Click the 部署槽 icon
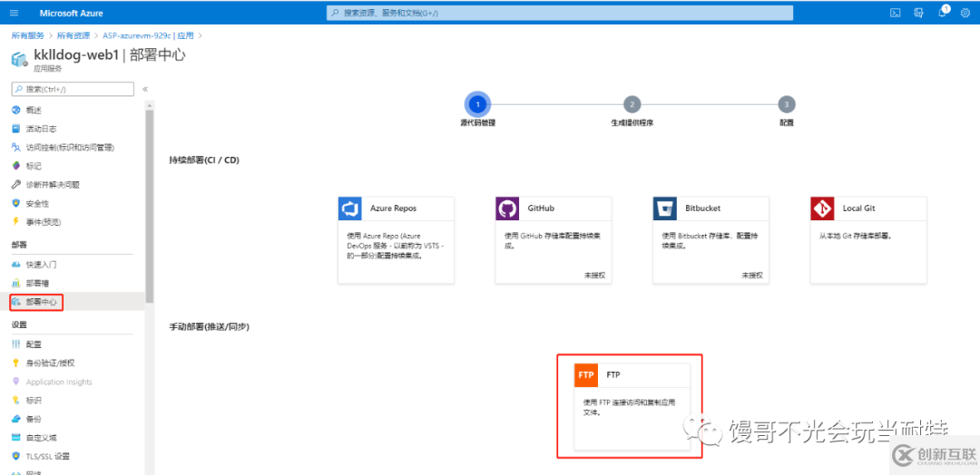The height and width of the screenshot is (475, 980). pyautogui.click(x=16, y=284)
